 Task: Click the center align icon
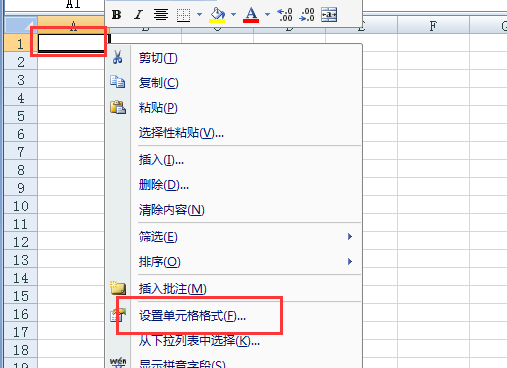coord(161,15)
